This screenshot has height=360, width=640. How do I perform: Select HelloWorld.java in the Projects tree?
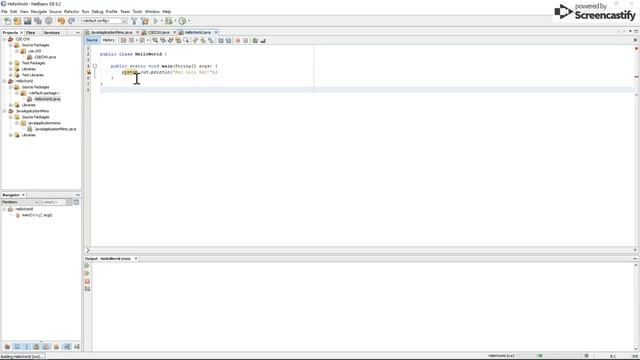coord(47,99)
